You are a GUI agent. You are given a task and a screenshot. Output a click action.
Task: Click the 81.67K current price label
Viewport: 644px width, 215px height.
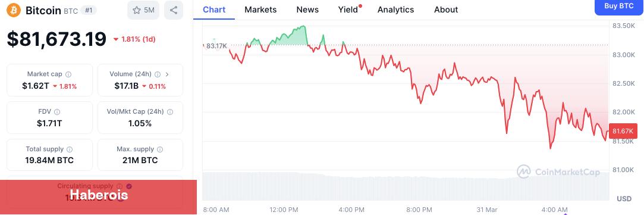pyautogui.click(x=623, y=131)
